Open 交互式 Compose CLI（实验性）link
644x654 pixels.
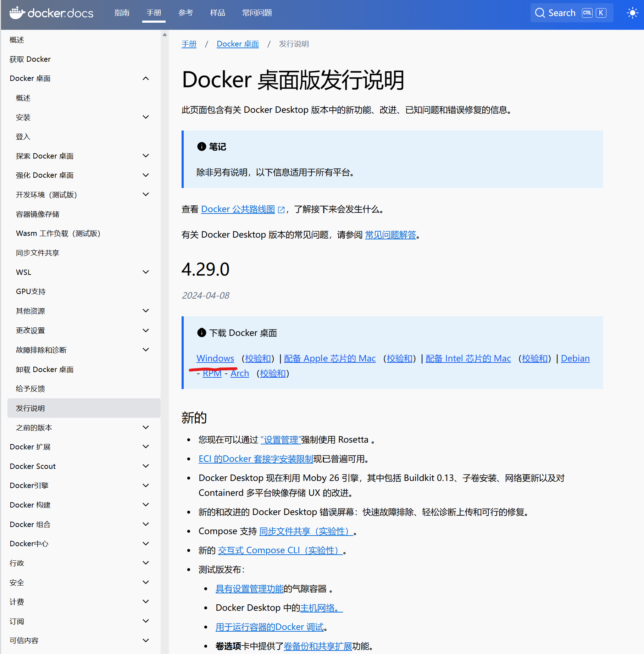[x=280, y=550]
